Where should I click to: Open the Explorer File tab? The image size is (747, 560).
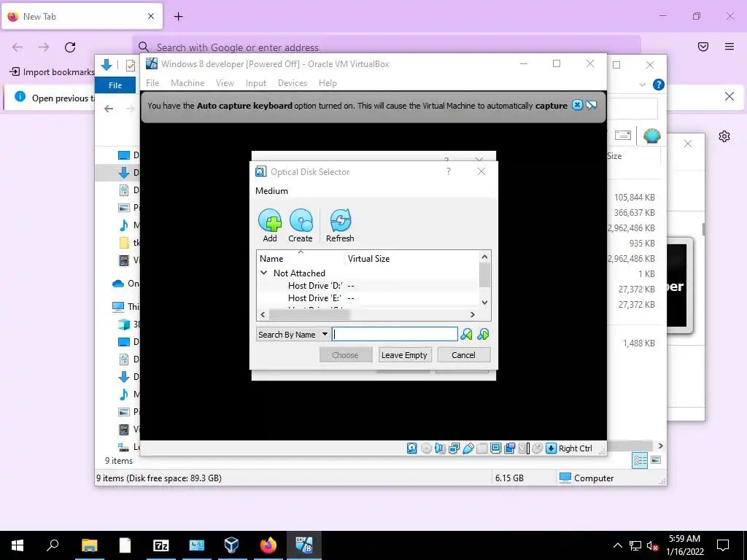coord(115,85)
